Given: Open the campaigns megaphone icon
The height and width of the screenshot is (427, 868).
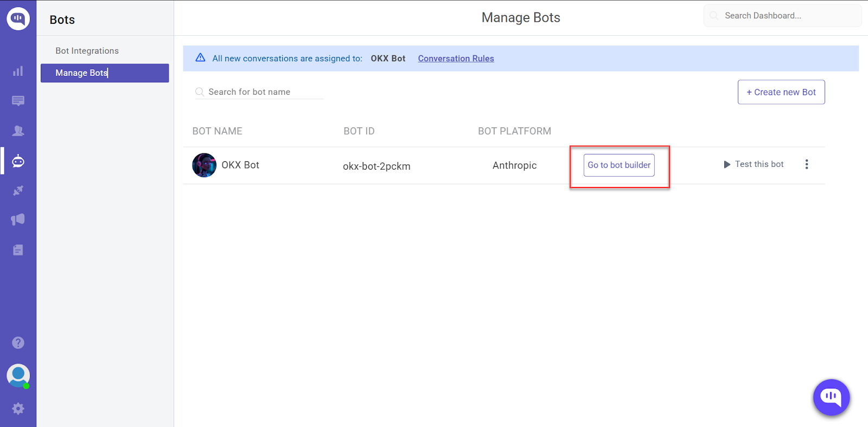Looking at the screenshot, I should [18, 219].
